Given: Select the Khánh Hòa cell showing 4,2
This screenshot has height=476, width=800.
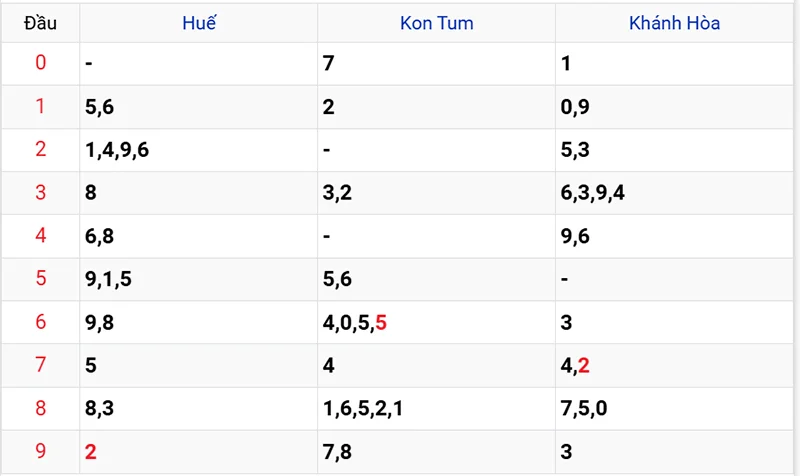Looking at the screenshot, I should (x=576, y=365).
